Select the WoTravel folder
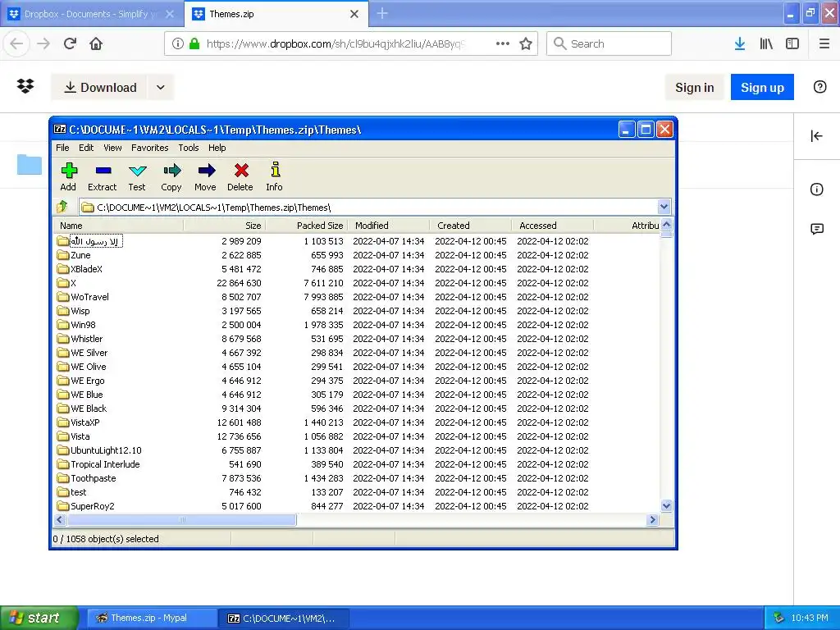Screen dimensions: 840x630 (x=89, y=297)
